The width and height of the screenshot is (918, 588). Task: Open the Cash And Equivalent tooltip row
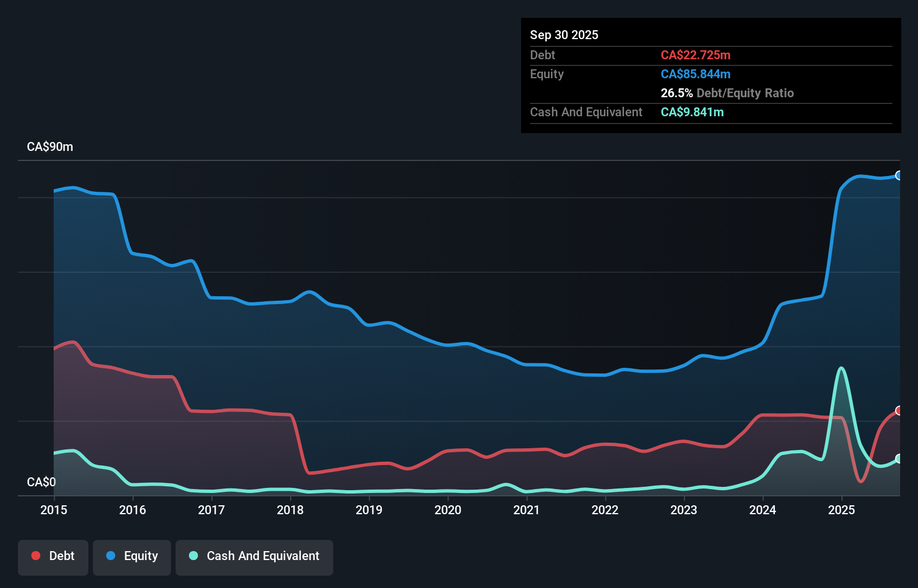(586, 112)
